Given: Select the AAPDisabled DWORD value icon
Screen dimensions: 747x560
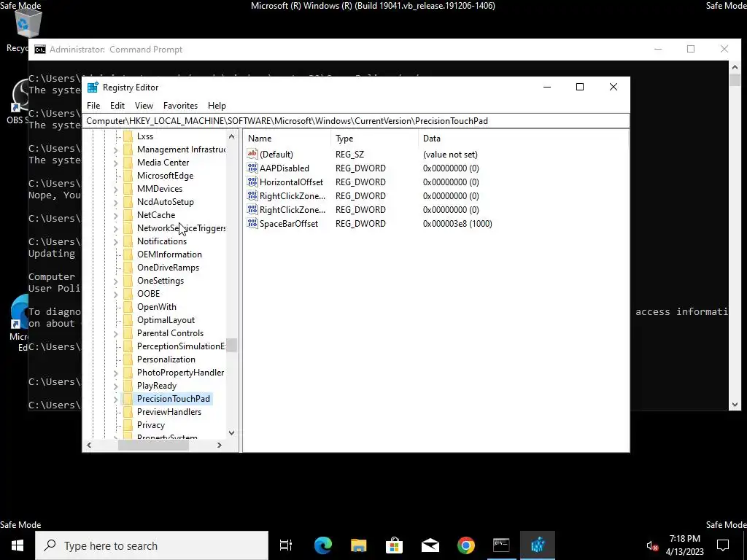Looking at the screenshot, I should click(x=252, y=168).
